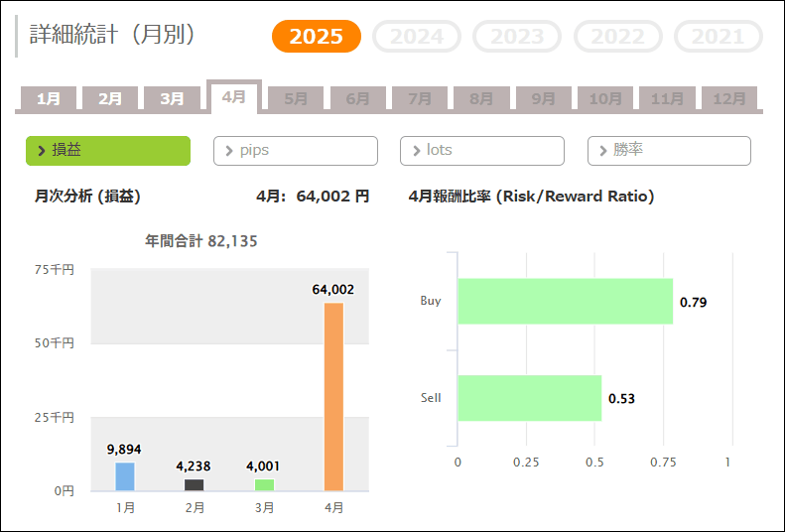The height and width of the screenshot is (532, 785).
Task: Click the 0.5 x-axis label
Action: click(x=594, y=463)
